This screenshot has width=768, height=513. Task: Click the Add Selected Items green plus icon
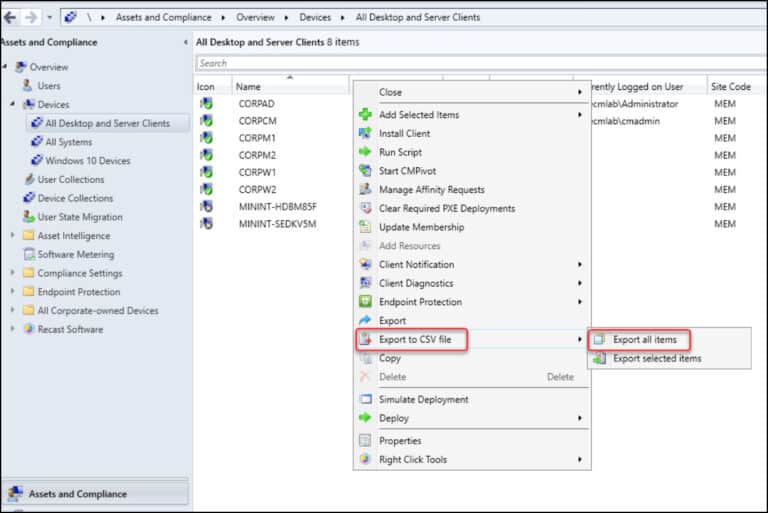pyautogui.click(x=365, y=115)
